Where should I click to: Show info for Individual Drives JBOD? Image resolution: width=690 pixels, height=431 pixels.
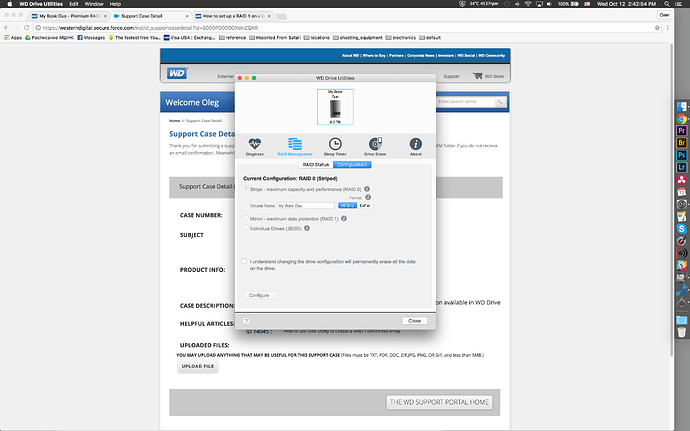(307, 228)
